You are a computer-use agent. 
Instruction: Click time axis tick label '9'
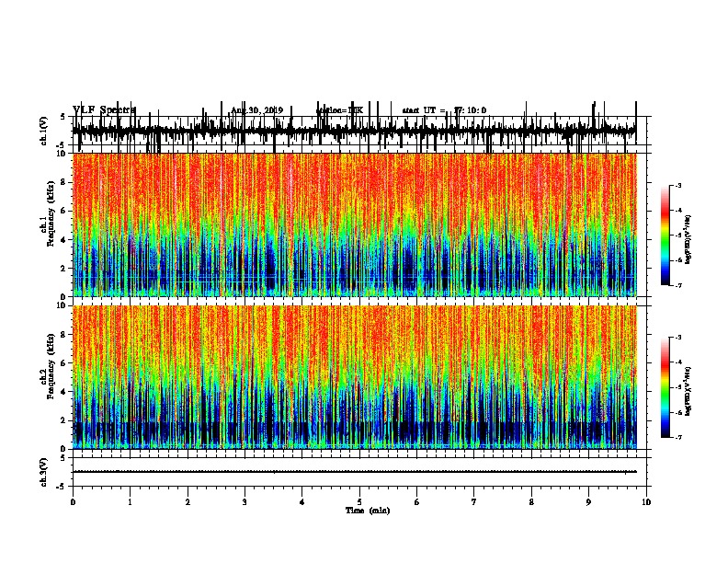coord(588,502)
